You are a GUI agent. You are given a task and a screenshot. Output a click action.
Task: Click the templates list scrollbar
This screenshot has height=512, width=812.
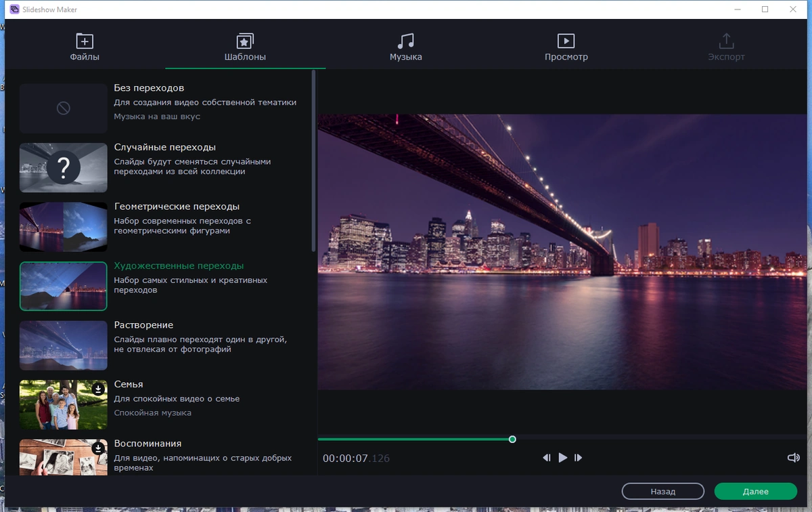(313, 161)
